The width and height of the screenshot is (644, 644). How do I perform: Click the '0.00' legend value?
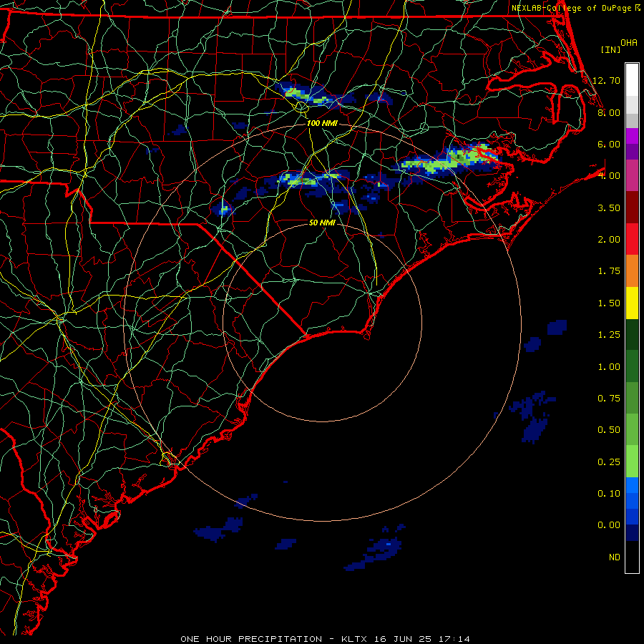tap(609, 525)
